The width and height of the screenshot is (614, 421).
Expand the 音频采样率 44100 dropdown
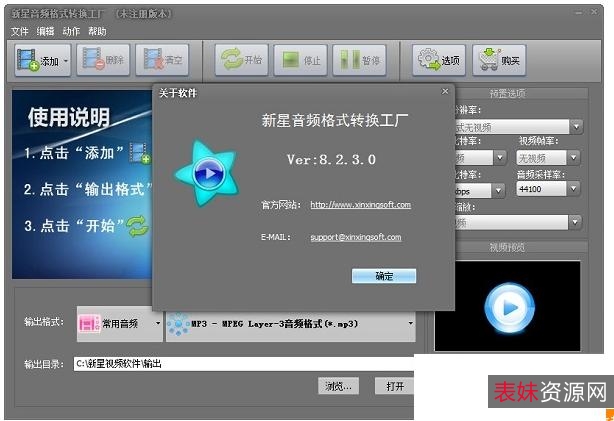(x=574, y=189)
